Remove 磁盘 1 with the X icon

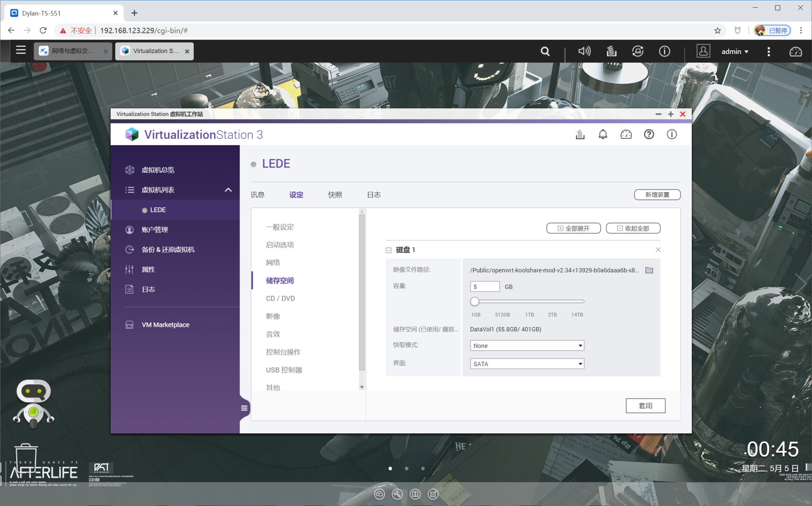[x=658, y=250]
